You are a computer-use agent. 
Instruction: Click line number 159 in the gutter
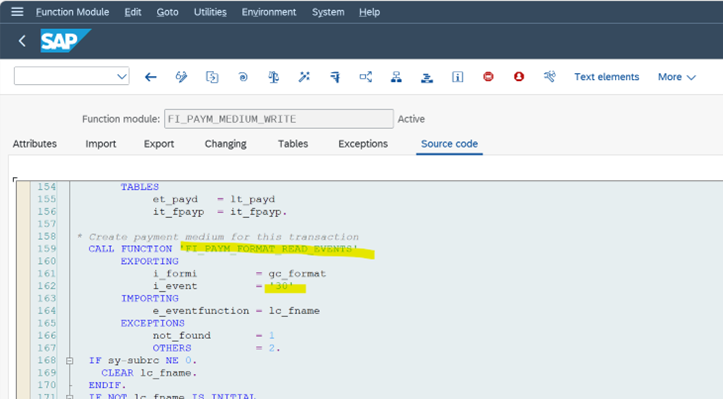click(47, 249)
